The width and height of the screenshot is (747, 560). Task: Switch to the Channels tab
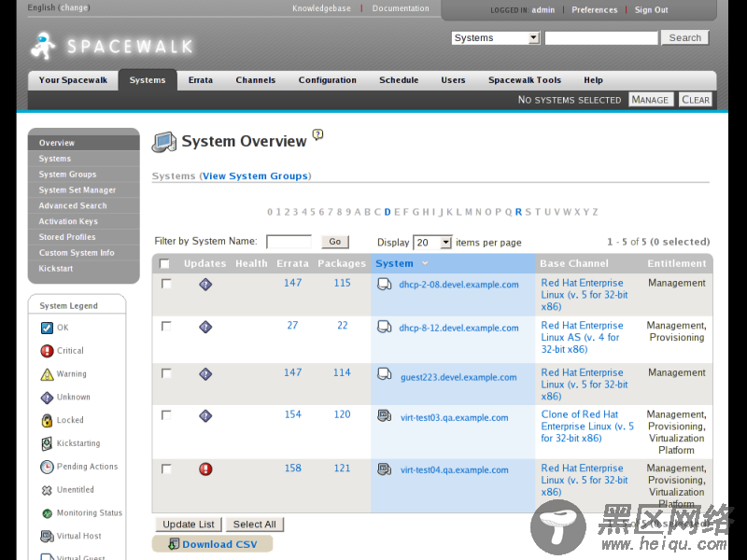255,80
